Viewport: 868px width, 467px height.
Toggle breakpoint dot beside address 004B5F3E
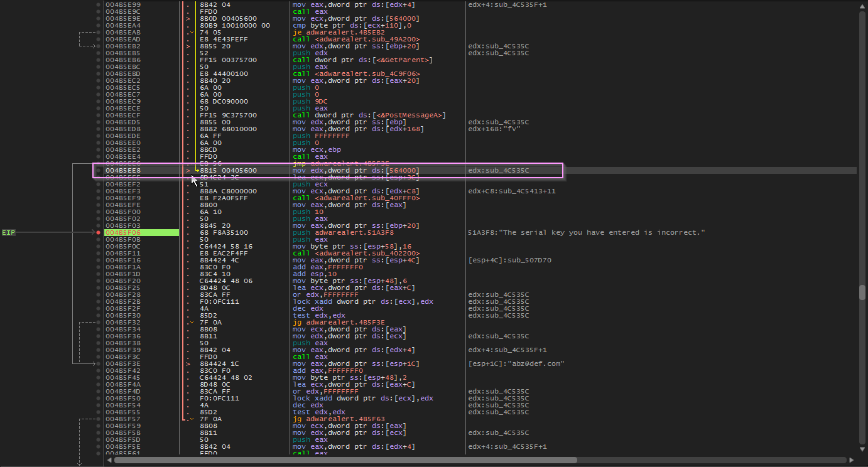click(x=99, y=363)
